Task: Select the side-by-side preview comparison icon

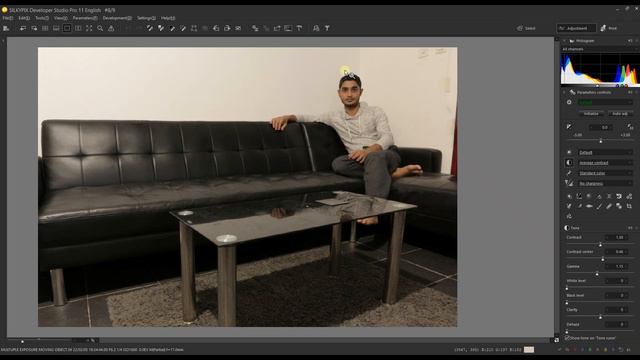Action: [78, 28]
